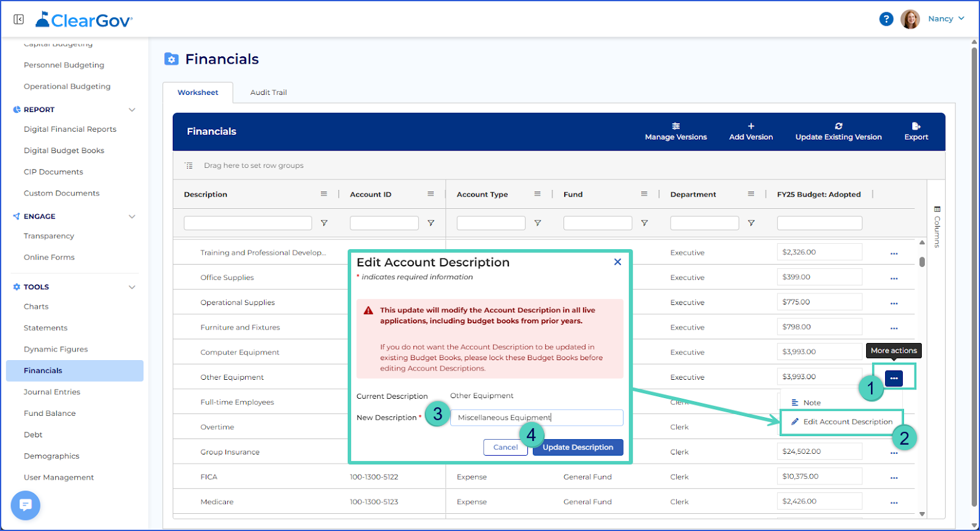The image size is (980, 531).
Task: Click the Account ID filter funnel icon
Action: coord(431,223)
